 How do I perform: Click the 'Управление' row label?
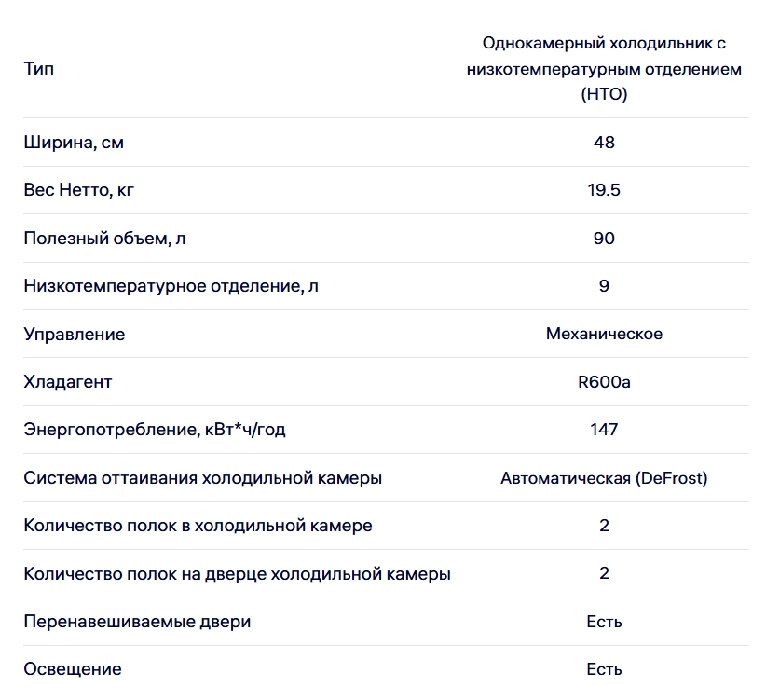pos(75,335)
